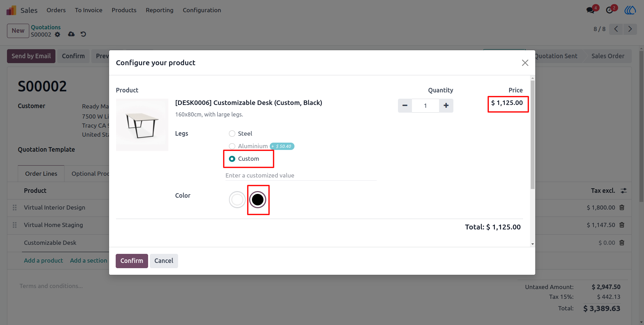
Task: Delete the Customizable Desk line
Action: pyautogui.click(x=622, y=243)
